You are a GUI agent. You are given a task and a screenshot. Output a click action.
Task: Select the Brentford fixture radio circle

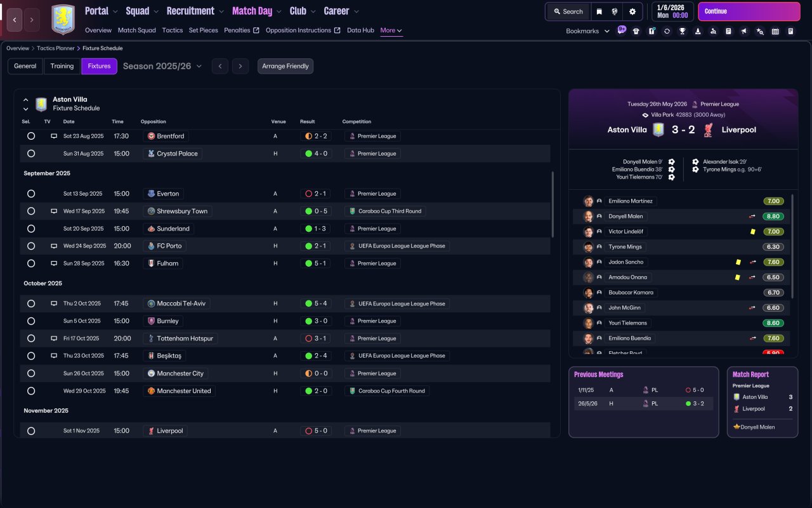tap(31, 136)
